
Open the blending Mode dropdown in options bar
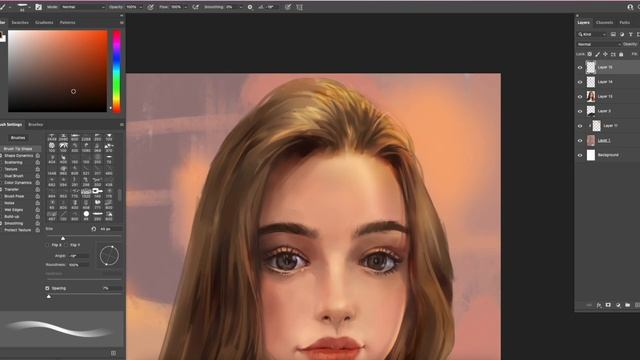click(83, 7)
